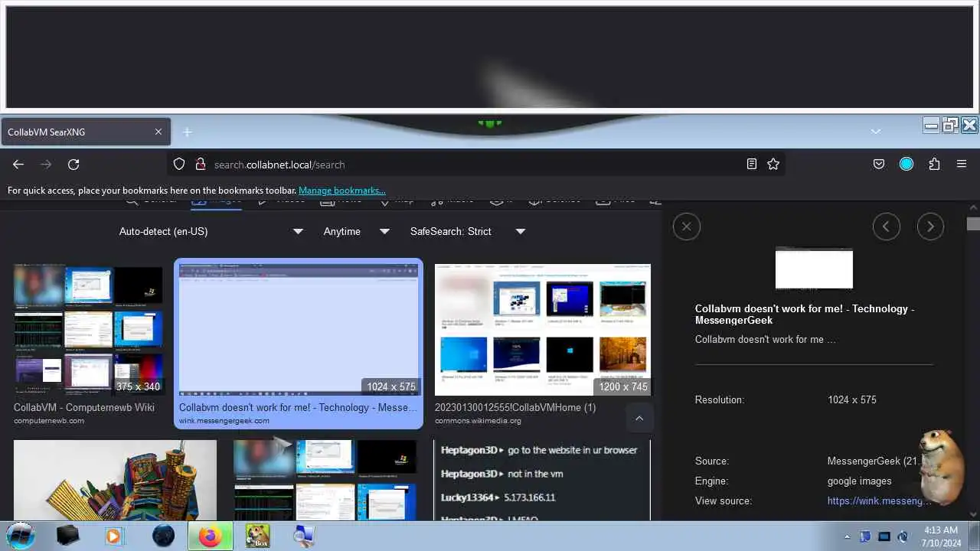
Task: Click the Source MessengerGeek value
Action: (x=873, y=461)
